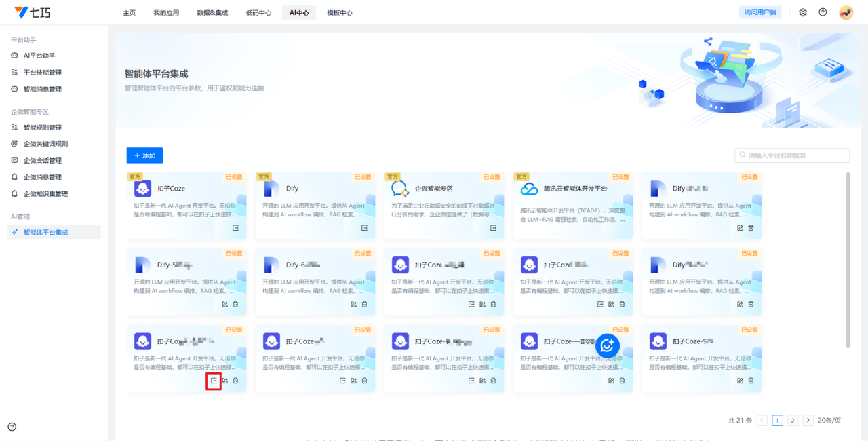Viewport: 868px width, 441px height.
Task: Switch to the AI中心 tab
Action: 299,13
